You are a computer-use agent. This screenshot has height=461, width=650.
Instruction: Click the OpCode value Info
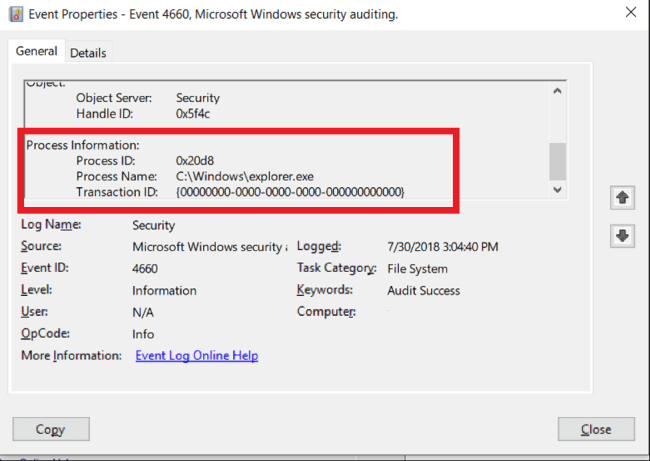[143, 334]
